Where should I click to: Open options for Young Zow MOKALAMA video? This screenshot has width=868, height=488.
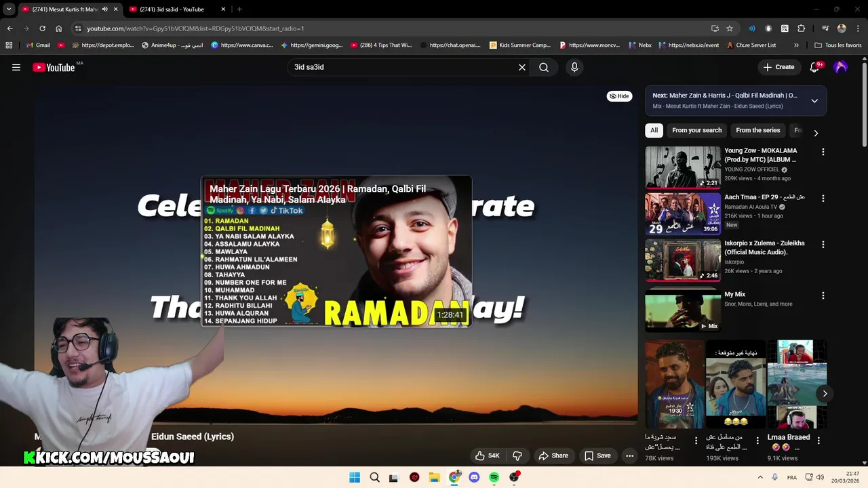tap(823, 152)
